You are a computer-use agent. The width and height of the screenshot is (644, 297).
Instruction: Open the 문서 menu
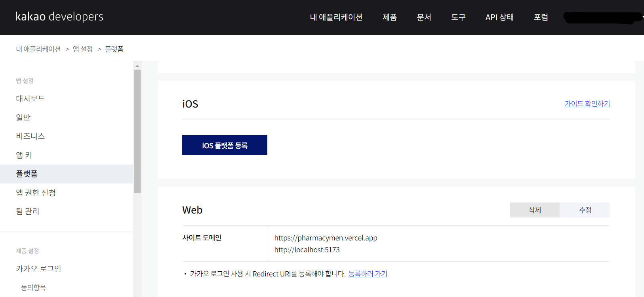click(x=424, y=17)
